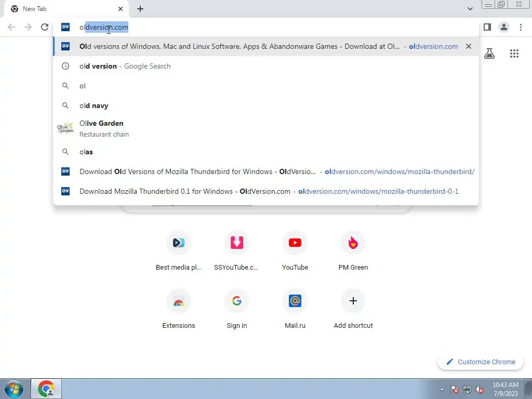Click the Chrome taskbar icon

pos(46,389)
